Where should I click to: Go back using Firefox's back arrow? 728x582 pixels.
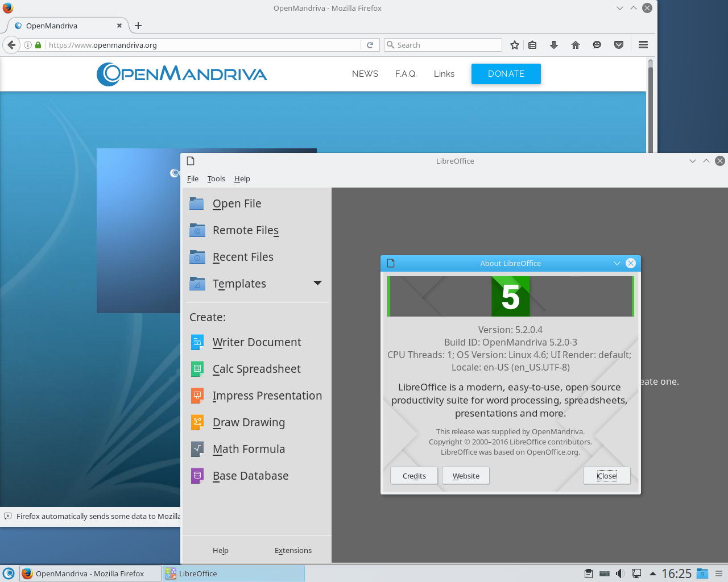(11, 45)
